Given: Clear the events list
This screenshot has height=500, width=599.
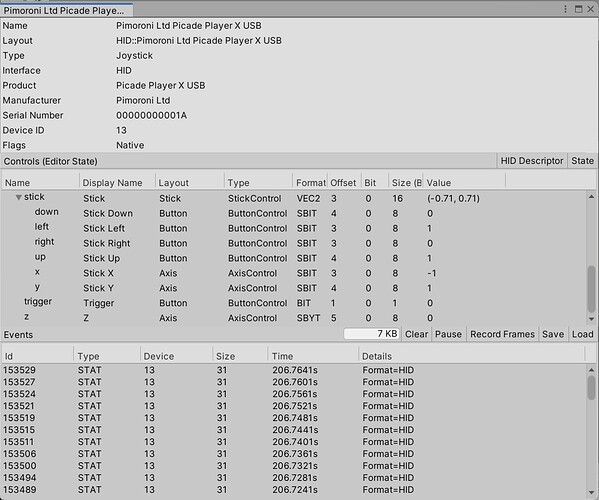Looking at the screenshot, I should point(416,334).
